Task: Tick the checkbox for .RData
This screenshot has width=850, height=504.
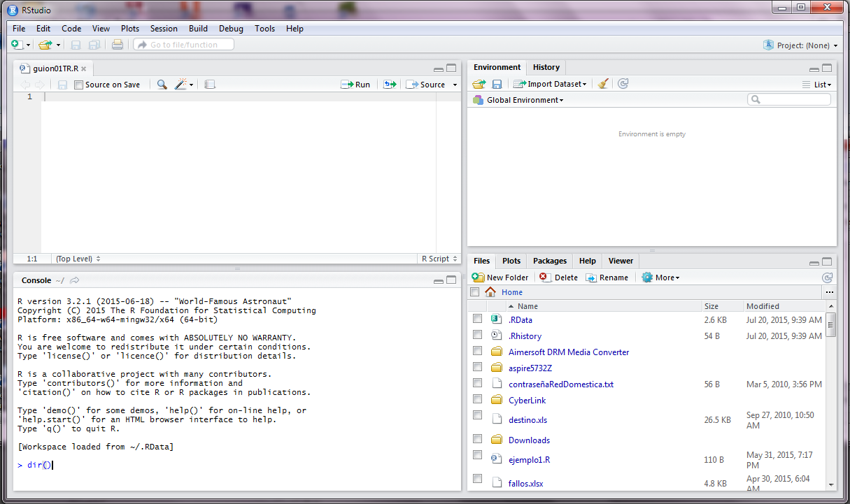Action: (477, 319)
